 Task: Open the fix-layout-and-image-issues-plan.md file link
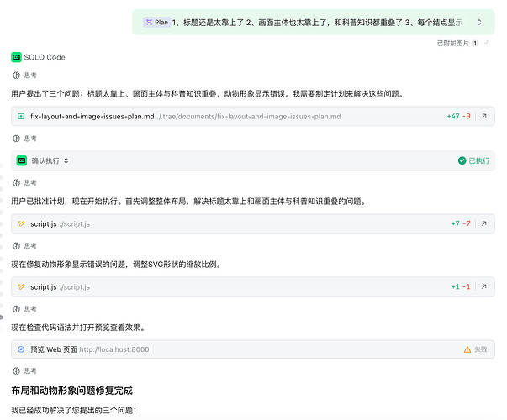92,117
